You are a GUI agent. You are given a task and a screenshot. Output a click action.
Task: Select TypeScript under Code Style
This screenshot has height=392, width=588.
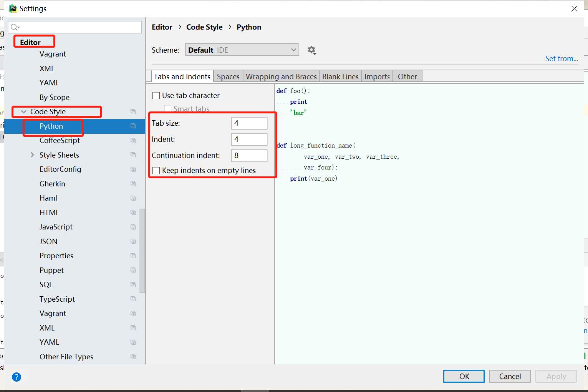57,299
